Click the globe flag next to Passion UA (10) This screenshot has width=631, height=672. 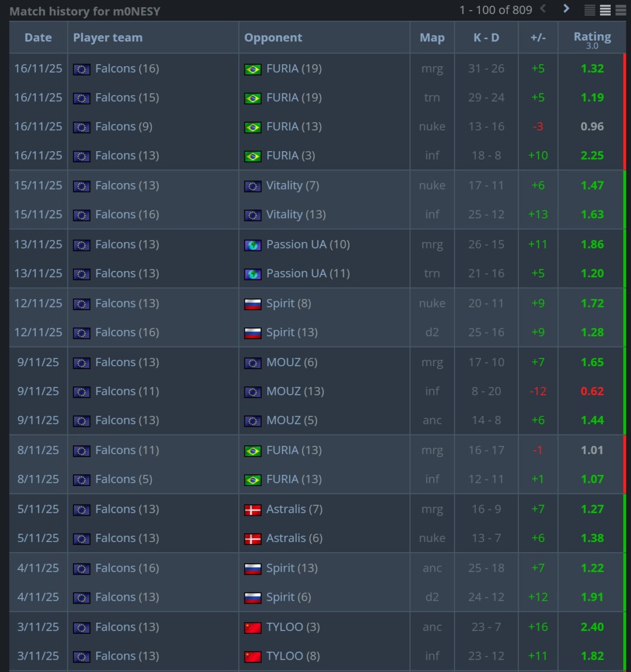point(253,245)
